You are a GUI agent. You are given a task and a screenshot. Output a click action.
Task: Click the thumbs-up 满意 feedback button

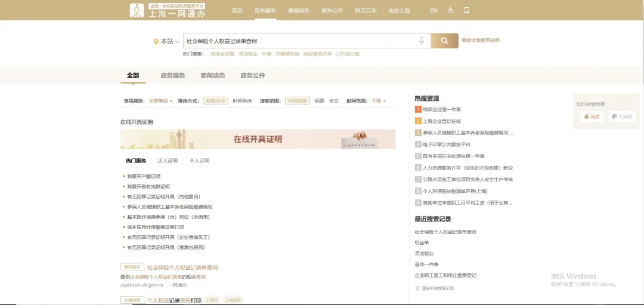coord(592,116)
